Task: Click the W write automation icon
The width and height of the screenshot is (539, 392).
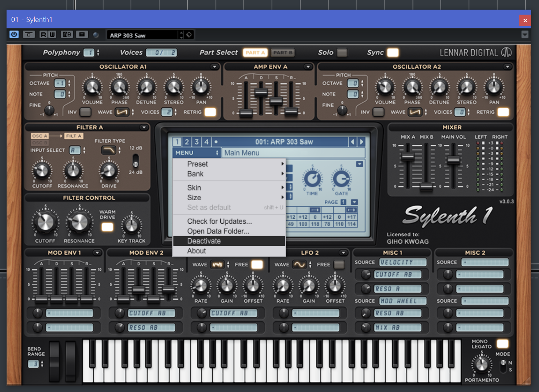Action: 52,35
